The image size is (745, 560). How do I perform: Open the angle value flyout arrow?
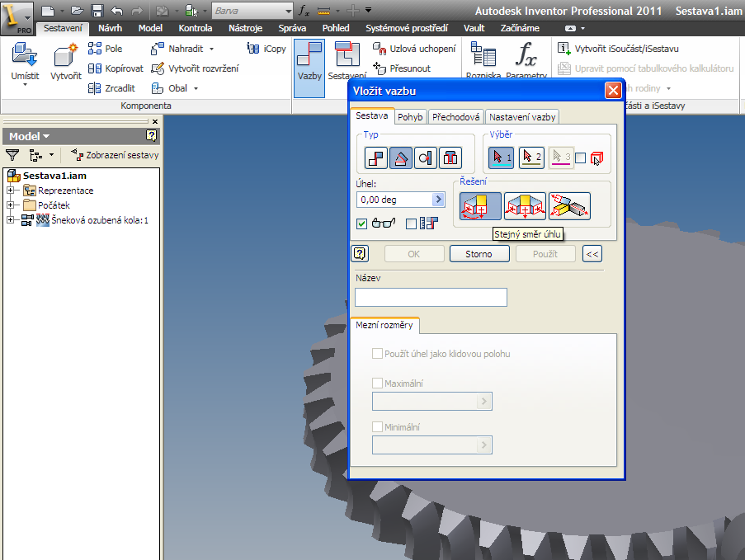(x=439, y=200)
